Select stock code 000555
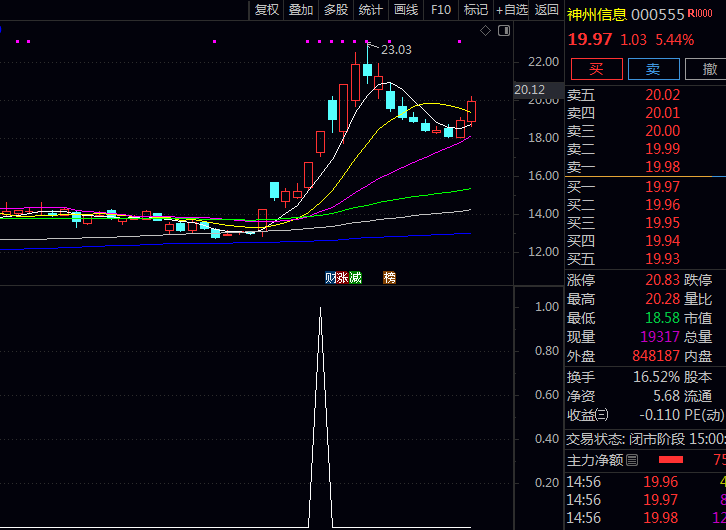Image resolution: width=726 pixels, height=530 pixels. [657, 15]
